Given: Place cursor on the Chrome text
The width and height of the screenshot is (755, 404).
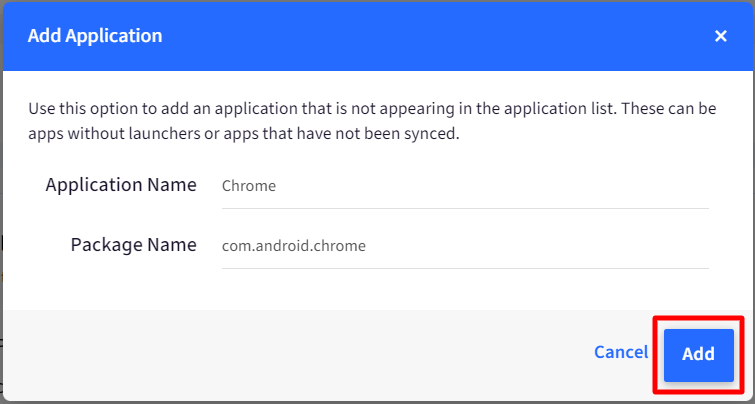Looking at the screenshot, I should click(x=248, y=186).
